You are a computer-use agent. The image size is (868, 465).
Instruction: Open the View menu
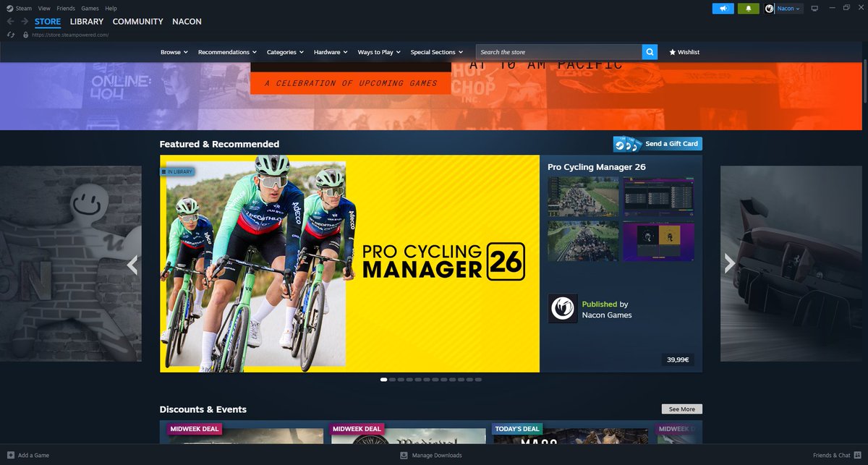44,9
